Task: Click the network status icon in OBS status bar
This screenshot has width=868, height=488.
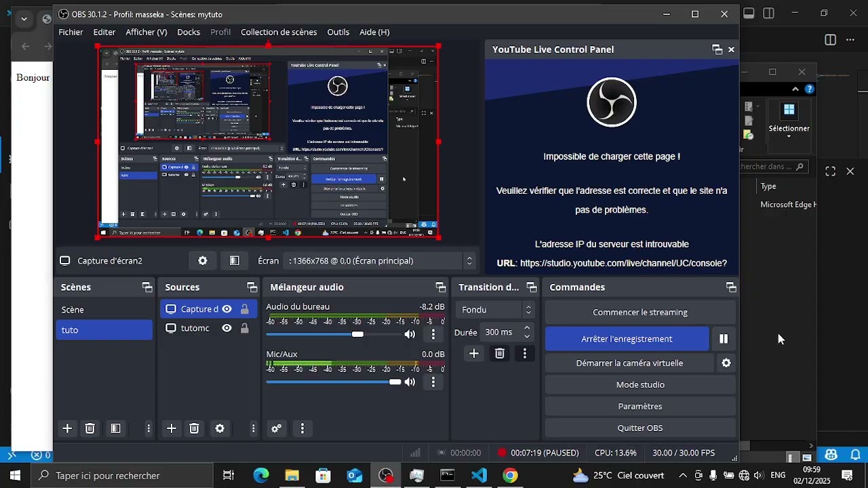Action: tap(415, 453)
